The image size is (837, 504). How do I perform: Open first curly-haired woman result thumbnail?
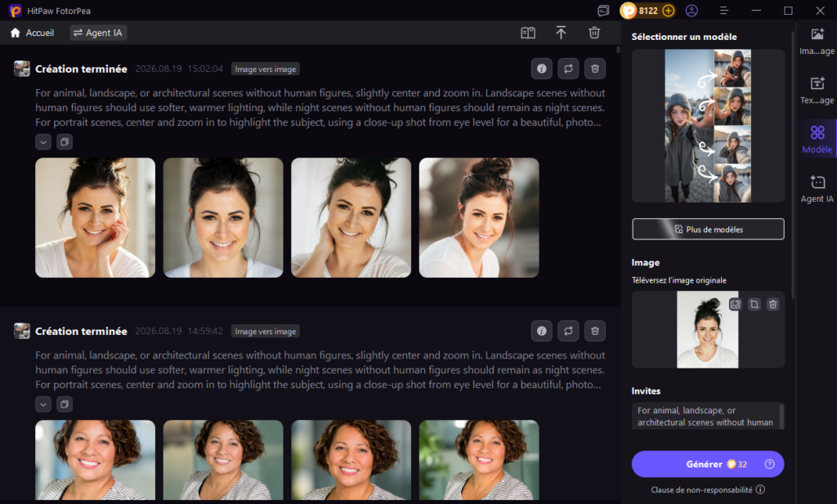pos(95,460)
